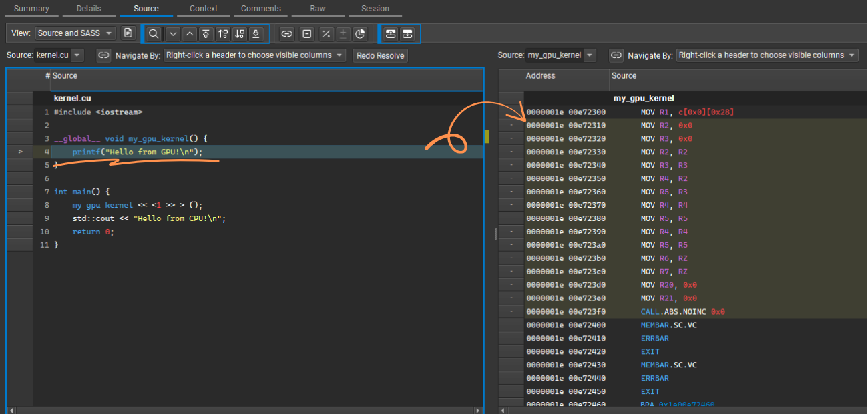Jump to the highest value line icon
Viewport: 868px width, 414px height.
[206, 33]
